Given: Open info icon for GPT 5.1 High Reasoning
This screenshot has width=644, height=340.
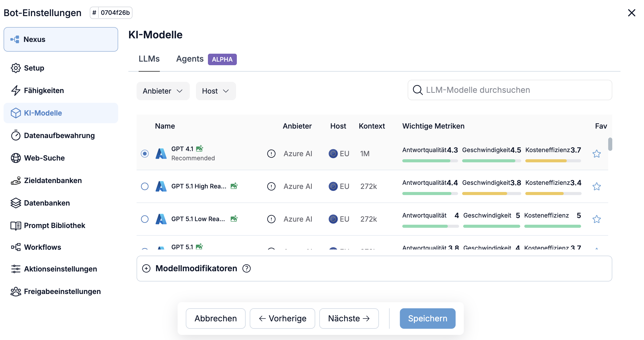Looking at the screenshot, I should point(271,186).
